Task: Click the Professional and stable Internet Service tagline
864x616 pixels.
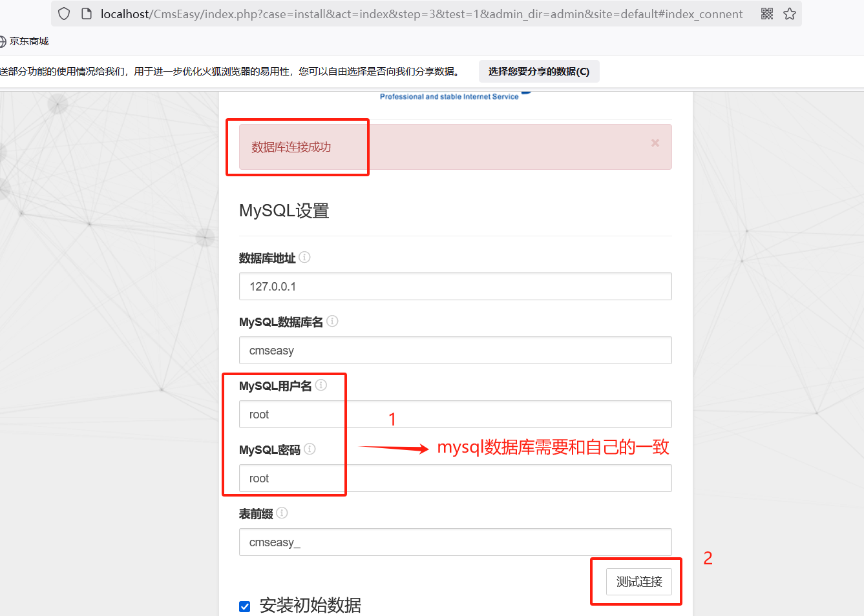Action: [x=449, y=97]
